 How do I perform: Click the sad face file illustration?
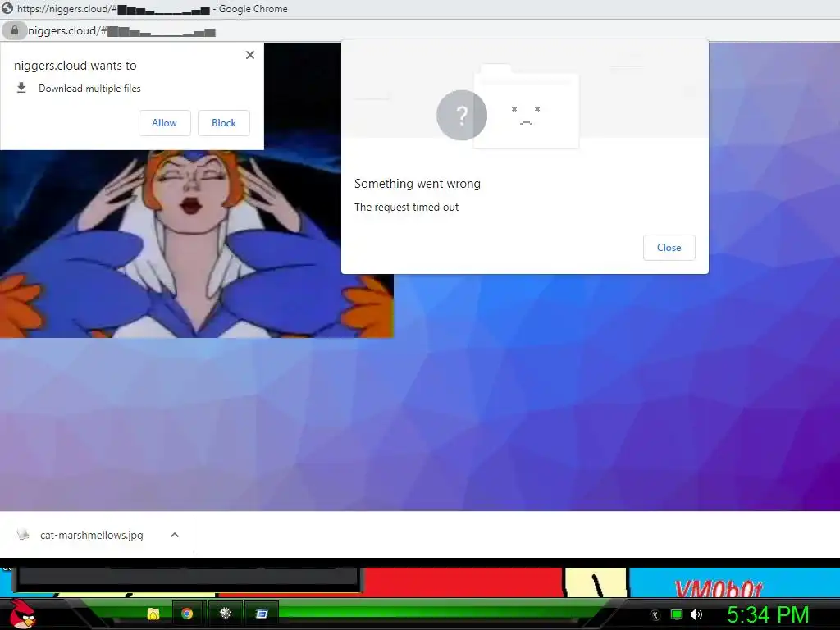coord(526,107)
